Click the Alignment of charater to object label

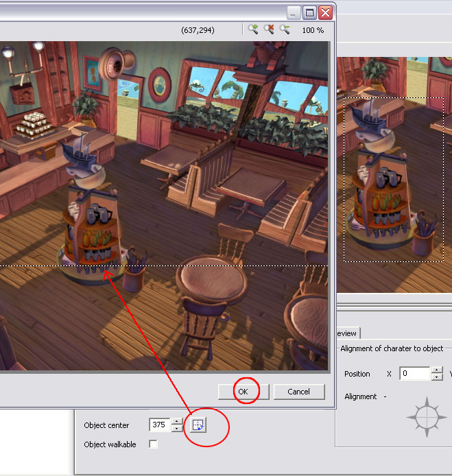pyautogui.click(x=392, y=348)
